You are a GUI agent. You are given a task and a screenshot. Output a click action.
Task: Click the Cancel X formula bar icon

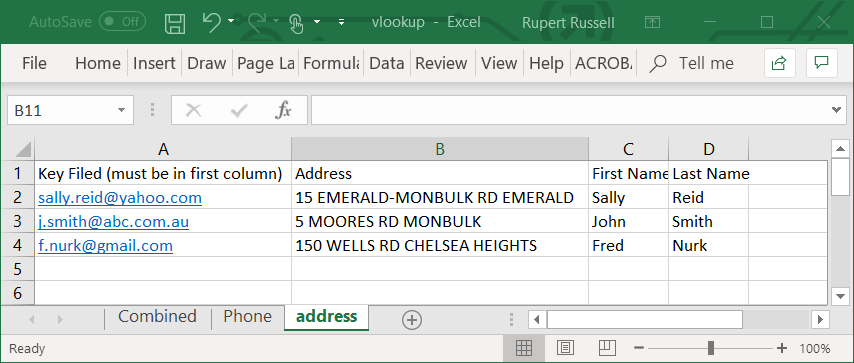[193, 111]
